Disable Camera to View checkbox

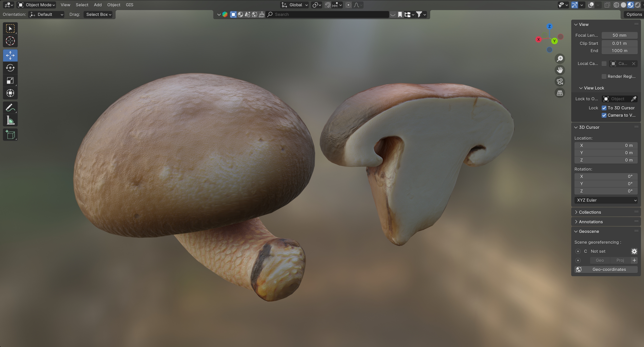[604, 115]
